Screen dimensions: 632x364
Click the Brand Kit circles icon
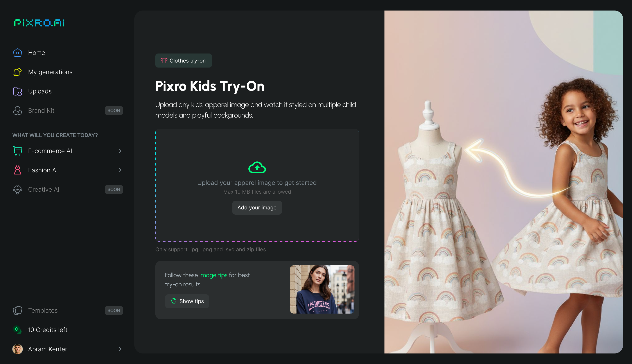pyautogui.click(x=18, y=111)
